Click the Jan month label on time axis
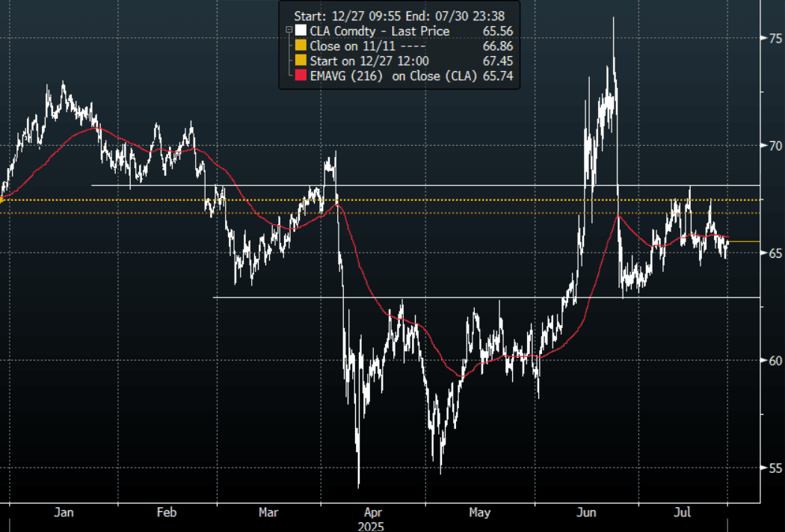 (64, 513)
